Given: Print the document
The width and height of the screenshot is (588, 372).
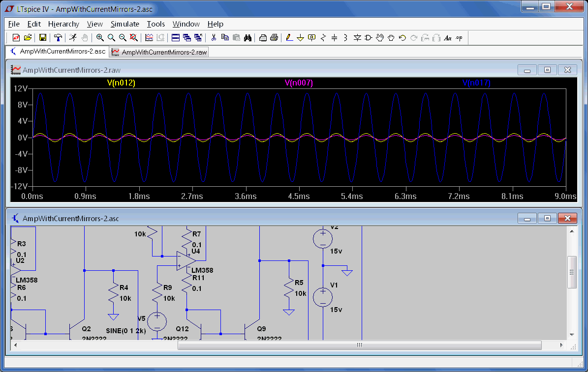Looking at the screenshot, I should click(274, 37).
